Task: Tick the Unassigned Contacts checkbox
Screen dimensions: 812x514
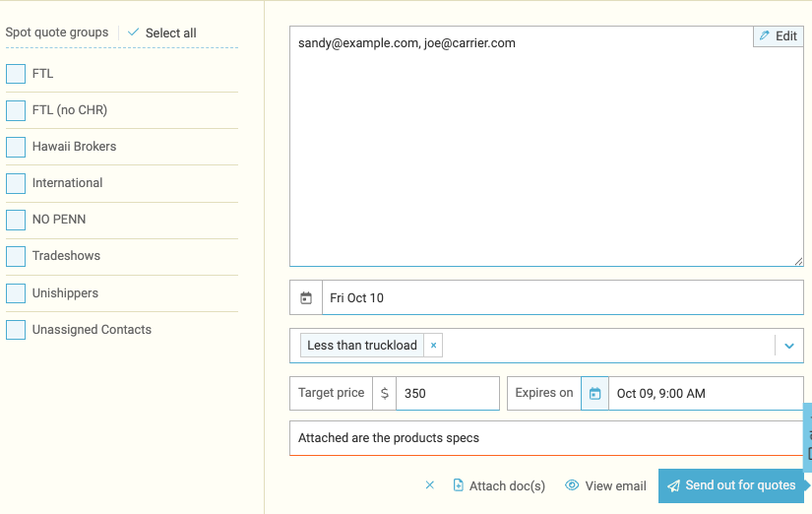Action: click(x=16, y=330)
